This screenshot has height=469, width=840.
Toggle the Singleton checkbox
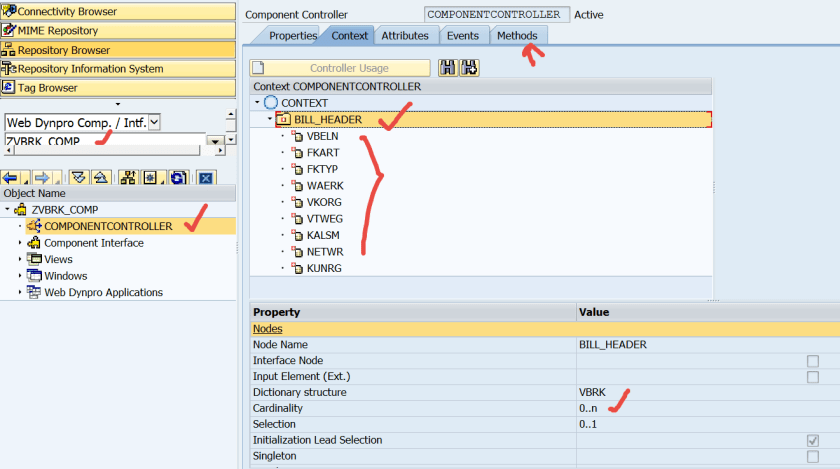pos(812,456)
